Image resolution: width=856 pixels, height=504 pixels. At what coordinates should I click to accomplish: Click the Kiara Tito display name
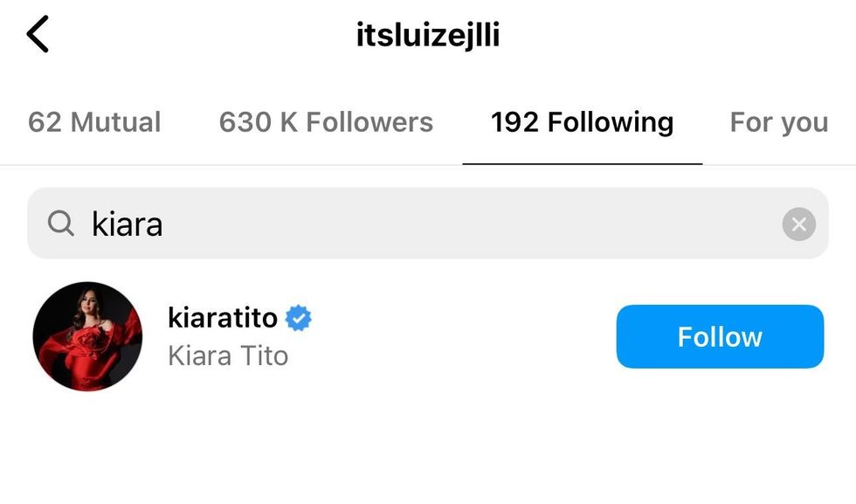click(228, 356)
